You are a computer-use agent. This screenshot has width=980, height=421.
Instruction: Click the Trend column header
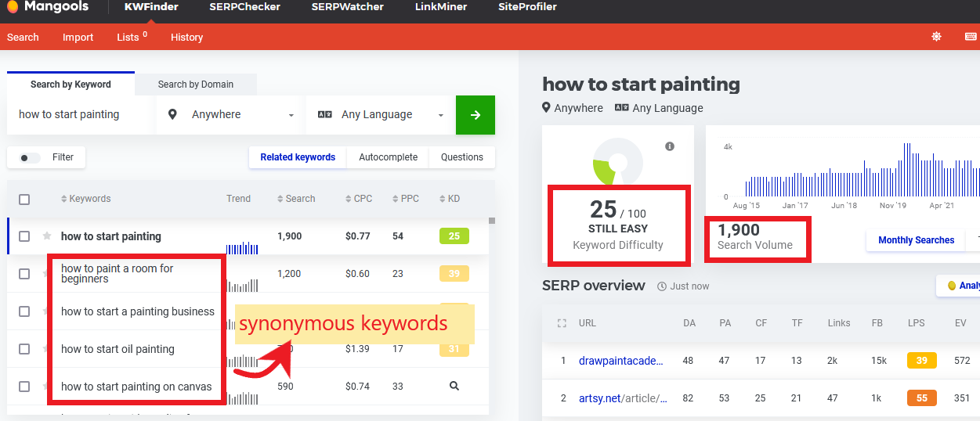tap(238, 199)
